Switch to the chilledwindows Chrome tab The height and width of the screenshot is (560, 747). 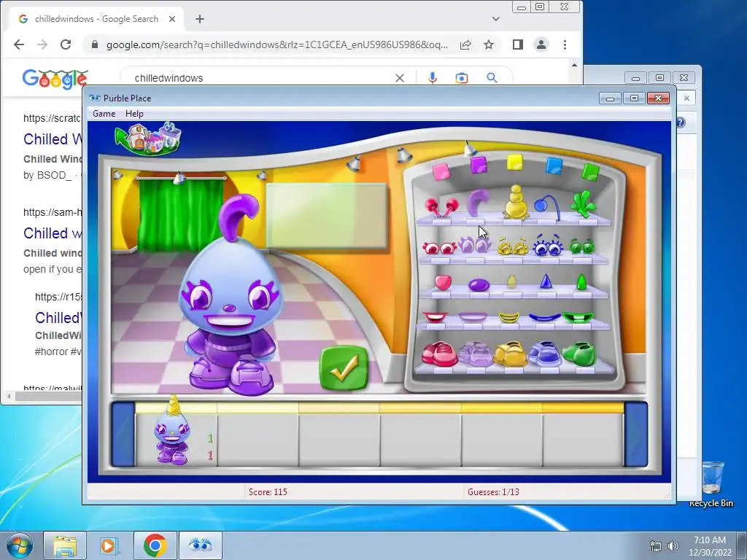point(96,19)
